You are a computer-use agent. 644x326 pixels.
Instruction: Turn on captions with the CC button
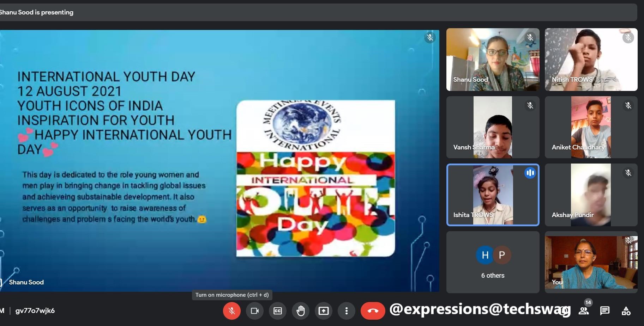278,311
